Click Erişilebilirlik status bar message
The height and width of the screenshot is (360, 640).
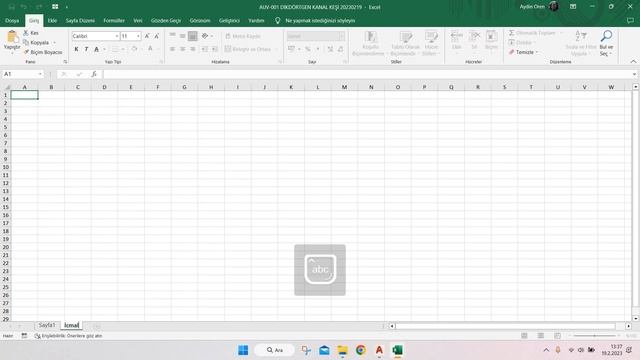point(68,336)
